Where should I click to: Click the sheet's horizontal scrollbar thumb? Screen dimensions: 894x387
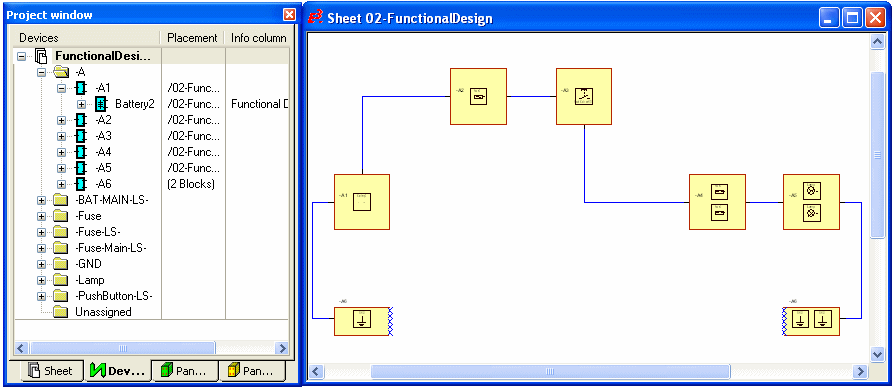pyautogui.click(x=550, y=372)
